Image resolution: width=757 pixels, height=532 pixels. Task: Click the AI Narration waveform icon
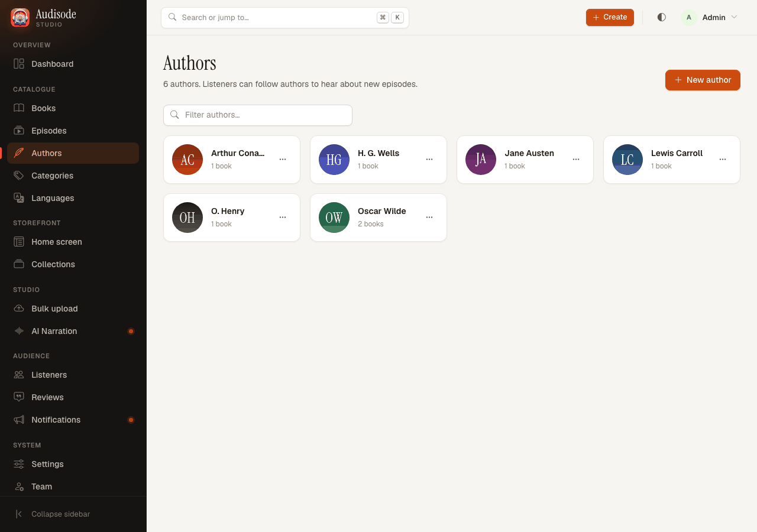click(x=19, y=331)
